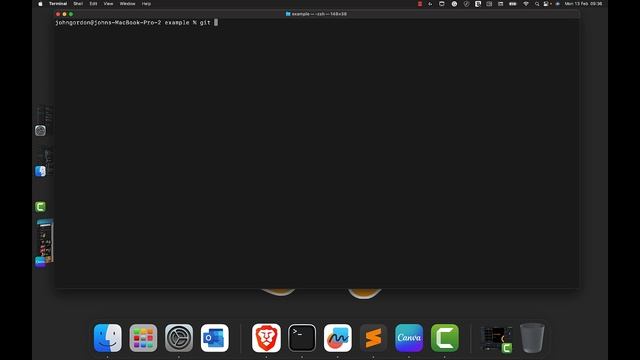Close the Terminal window

(58, 14)
